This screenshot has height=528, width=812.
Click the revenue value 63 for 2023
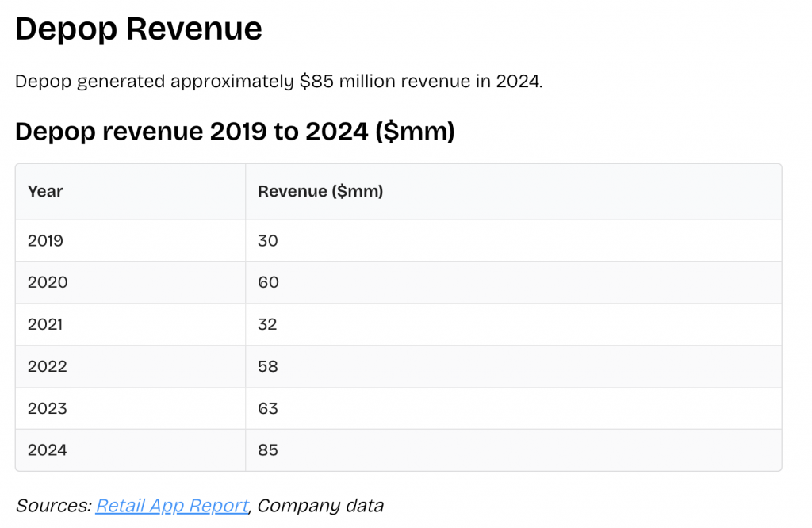[267, 408]
